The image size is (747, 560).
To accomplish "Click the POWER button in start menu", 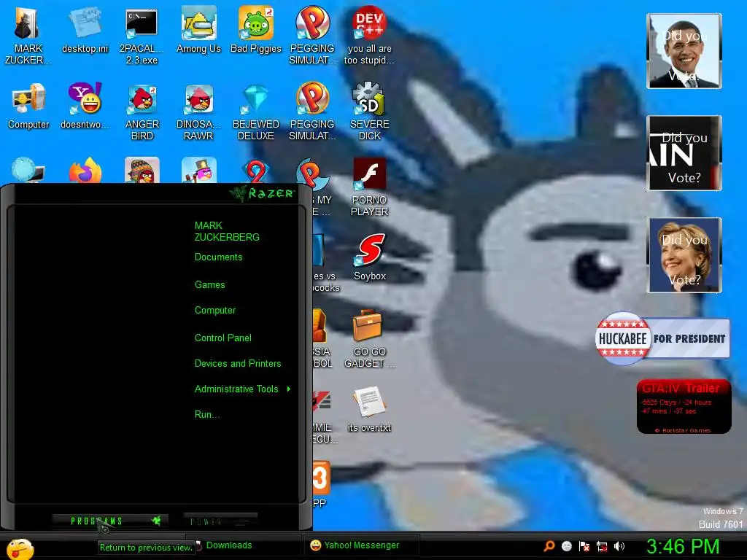I will pyautogui.click(x=220, y=521).
